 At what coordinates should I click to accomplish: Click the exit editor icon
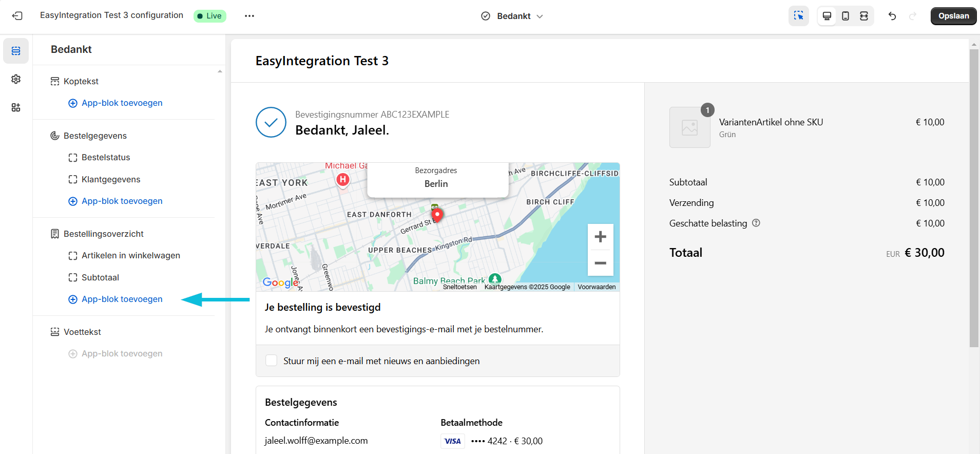point(17,16)
